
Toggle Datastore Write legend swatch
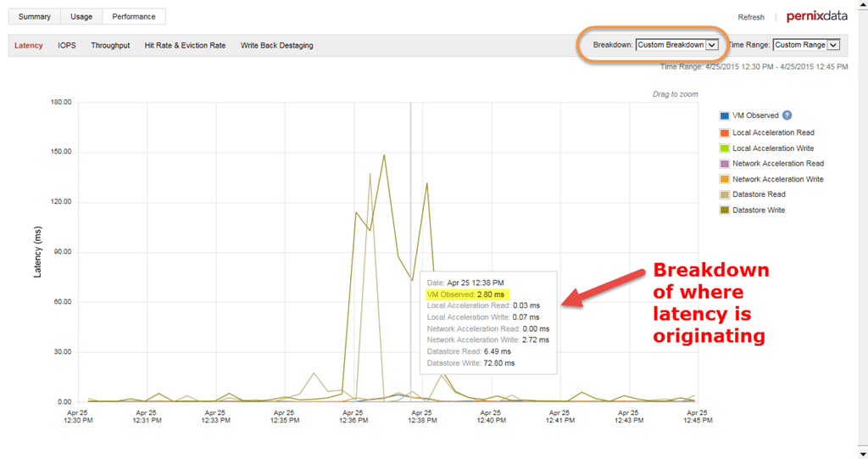pos(724,210)
